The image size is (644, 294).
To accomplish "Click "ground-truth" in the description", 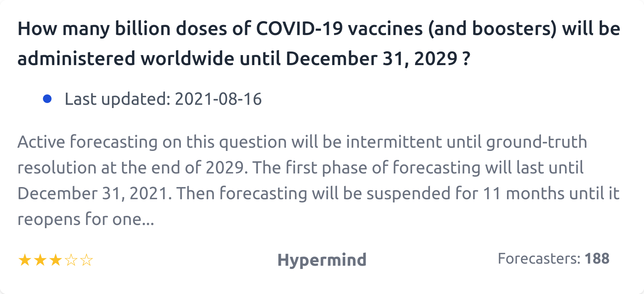I will (536, 142).
